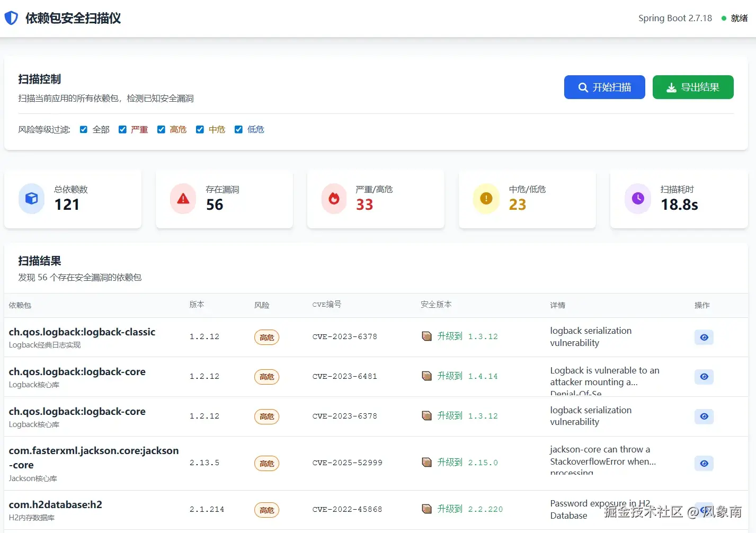Start scanning with 开始扫描 button
This screenshot has height=533, width=756.
pos(604,87)
